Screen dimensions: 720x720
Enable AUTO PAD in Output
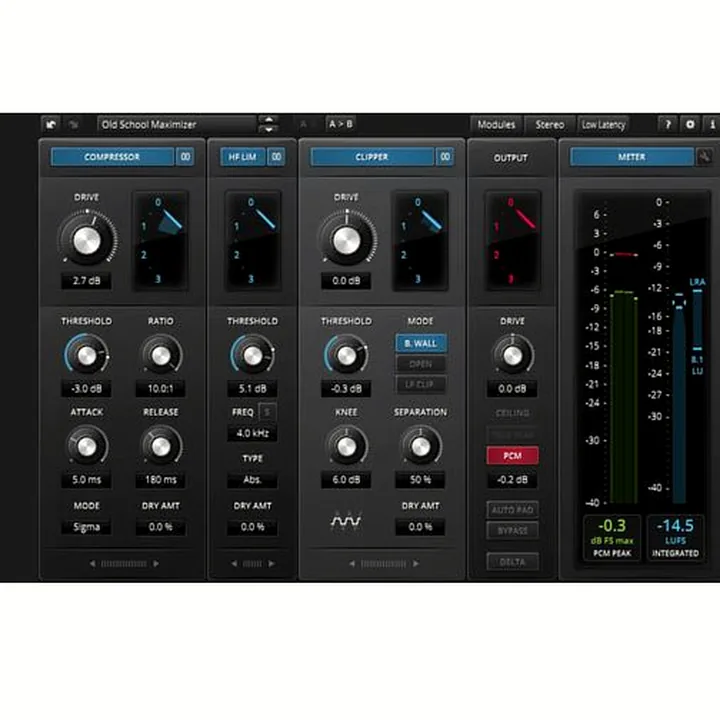tap(512, 510)
